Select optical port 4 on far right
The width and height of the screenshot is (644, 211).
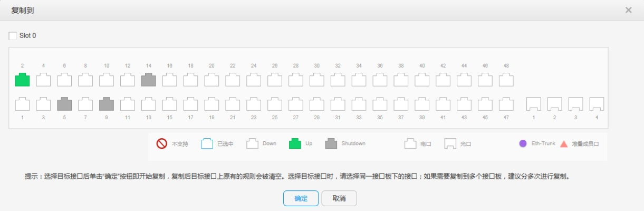[597, 104]
